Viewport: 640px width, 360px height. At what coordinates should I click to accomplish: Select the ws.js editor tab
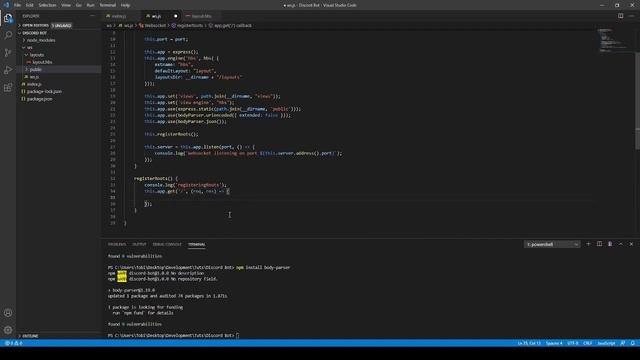coord(156,16)
